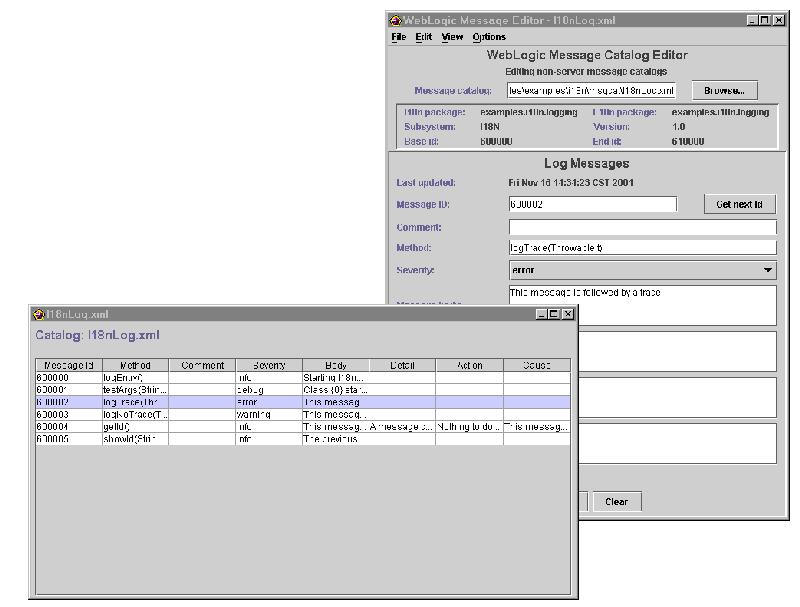
Task: Click the End id value 610000
Action: pyautogui.click(x=688, y=141)
